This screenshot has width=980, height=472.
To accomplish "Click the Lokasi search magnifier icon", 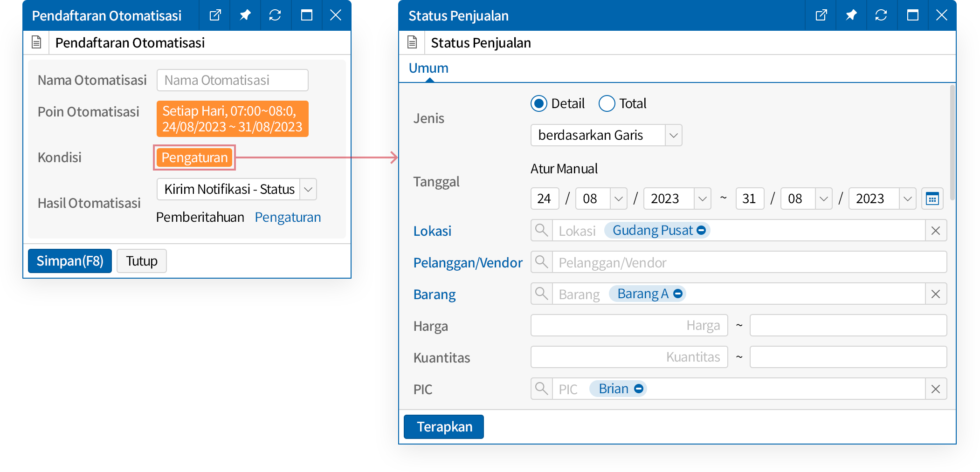I will (x=541, y=231).
